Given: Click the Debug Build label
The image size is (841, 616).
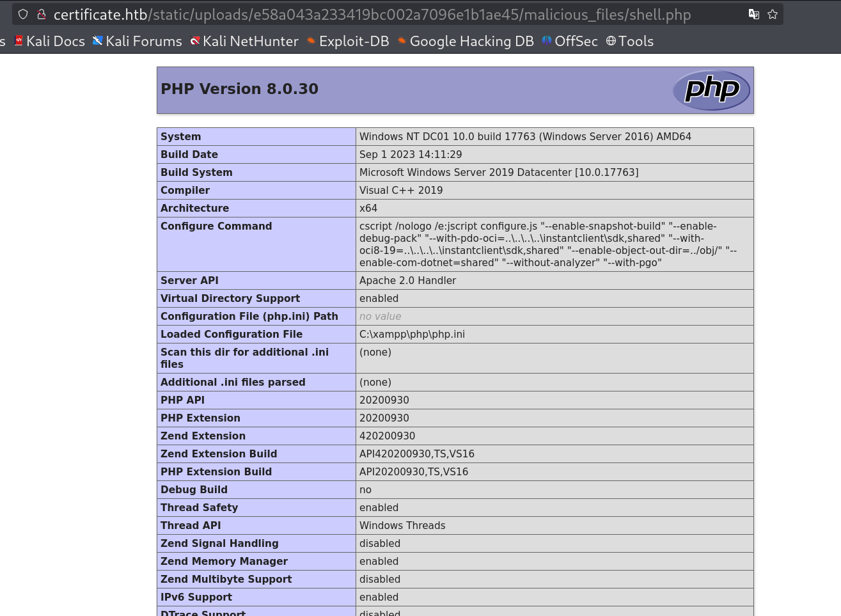Looking at the screenshot, I should [194, 489].
